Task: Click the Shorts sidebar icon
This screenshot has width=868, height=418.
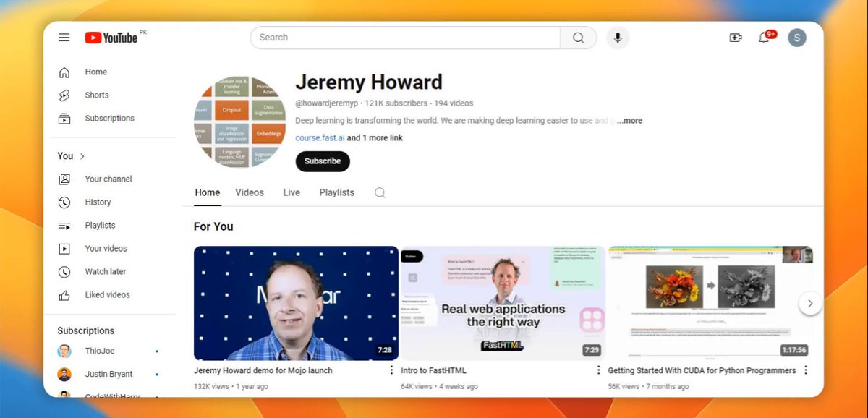Action: tap(64, 95)
